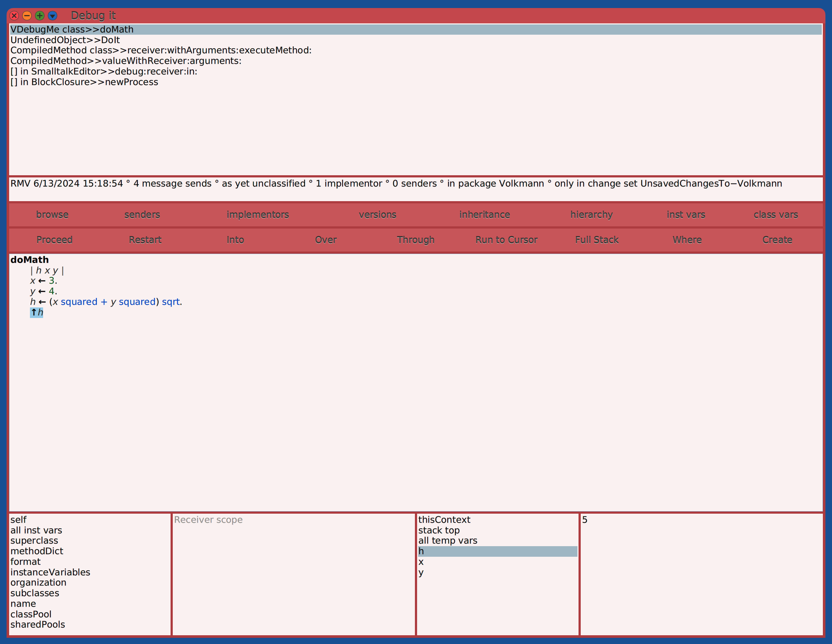Click the inheritance button
Screen dimensions: 832x644
[x=484, y=214]
